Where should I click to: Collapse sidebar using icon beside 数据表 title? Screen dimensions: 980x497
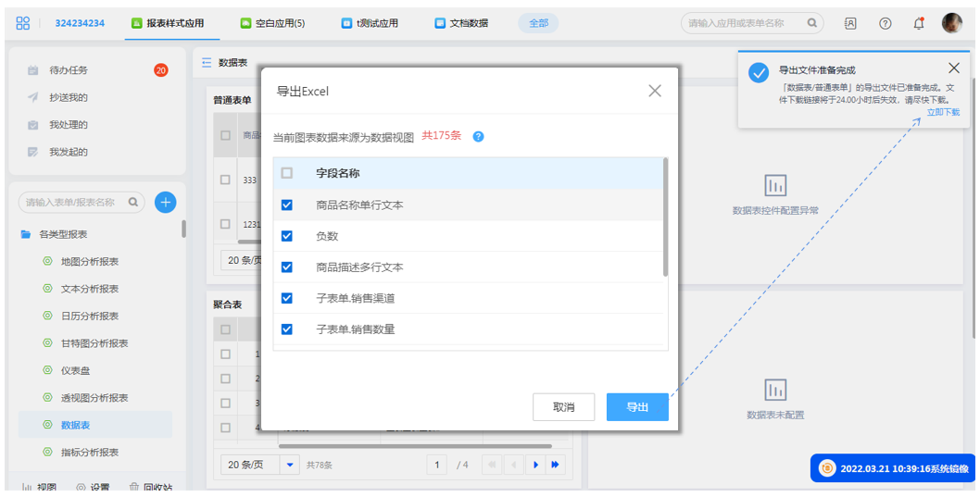[207, 63]
